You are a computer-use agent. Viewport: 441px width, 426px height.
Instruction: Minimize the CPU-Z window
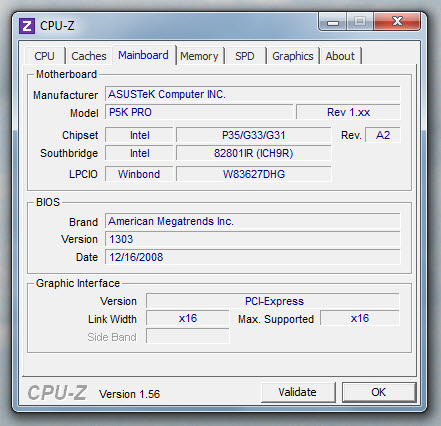[333, 22]
